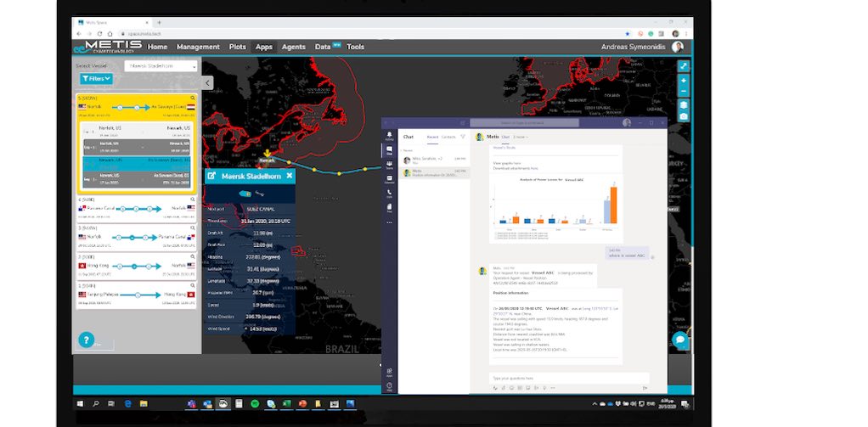Open the map layers cube icon

684,104
